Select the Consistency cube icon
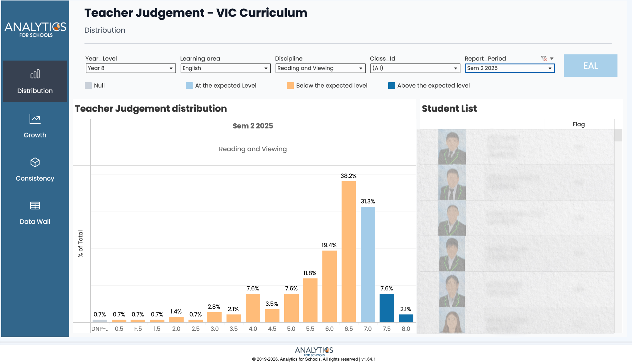Screen dimensions: 632x364 pos(35,162)
